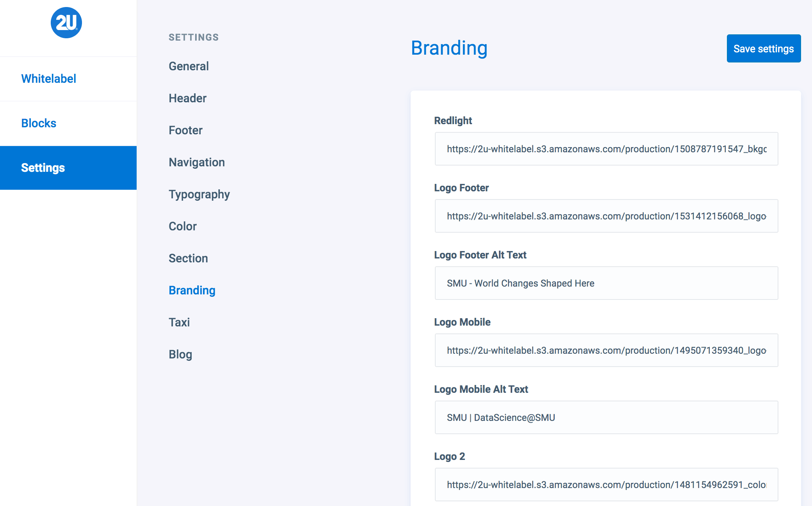This screenshot has height=506, width=812.
Task: Switch to Blog settings
Action: pos(180,355)
